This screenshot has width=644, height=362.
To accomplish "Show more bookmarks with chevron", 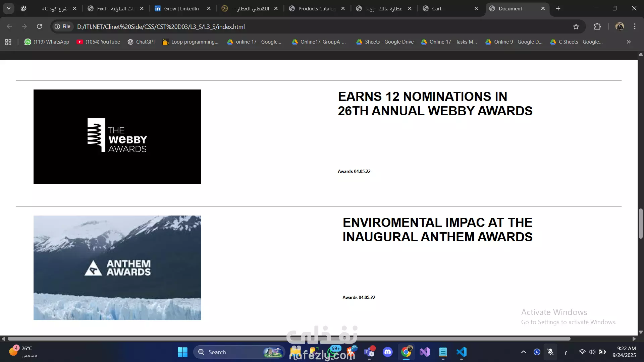I will 629,42.
